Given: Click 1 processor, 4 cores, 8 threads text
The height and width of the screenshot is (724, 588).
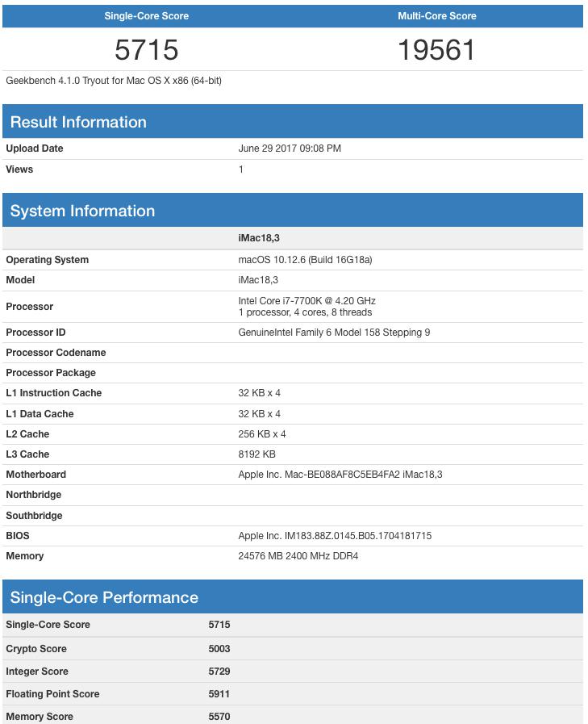Looking at the screenshot, I should (x=305, y=312).
